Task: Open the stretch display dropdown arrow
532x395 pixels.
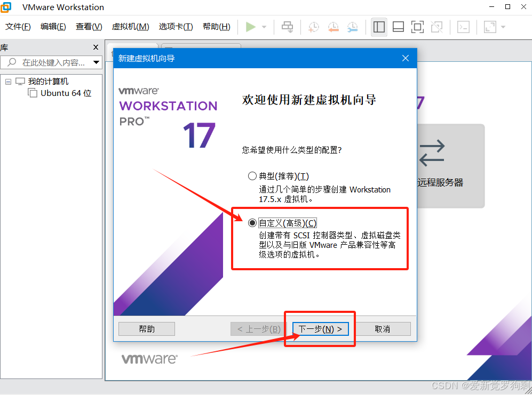Action: pyautogui.click(x=503, y=27)
